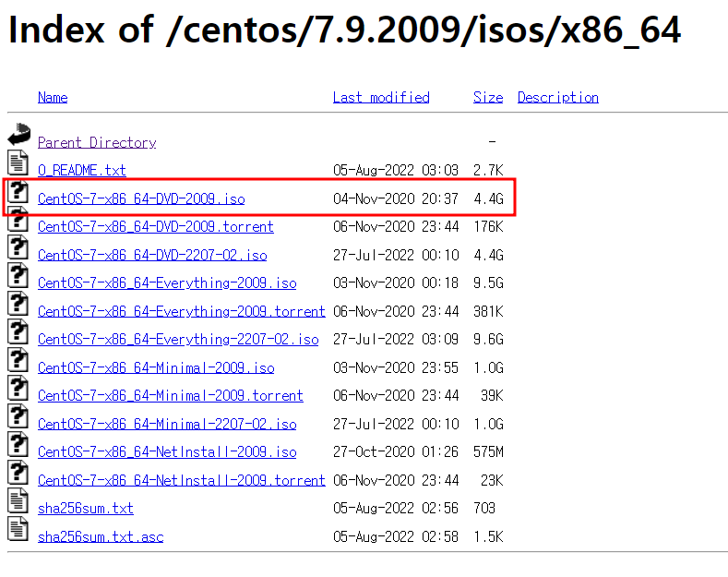728x577 pixels.
Task: Click the 9.5G size value
Action: coord(488,282)
